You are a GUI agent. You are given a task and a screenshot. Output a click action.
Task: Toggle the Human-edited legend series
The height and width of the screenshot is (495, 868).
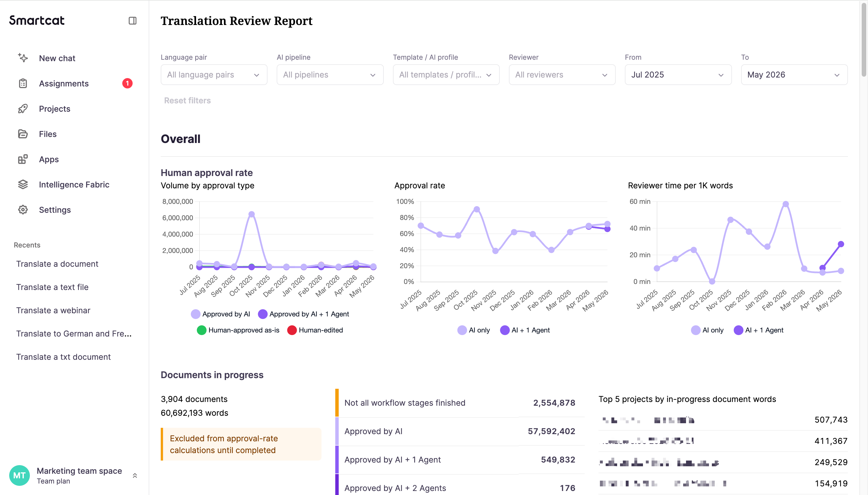(315, 330)
